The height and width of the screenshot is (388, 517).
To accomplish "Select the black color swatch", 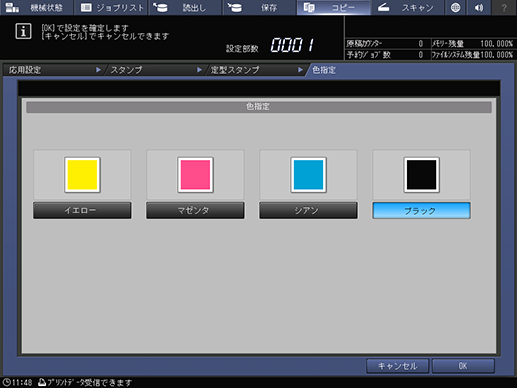I will coord(421,175).
